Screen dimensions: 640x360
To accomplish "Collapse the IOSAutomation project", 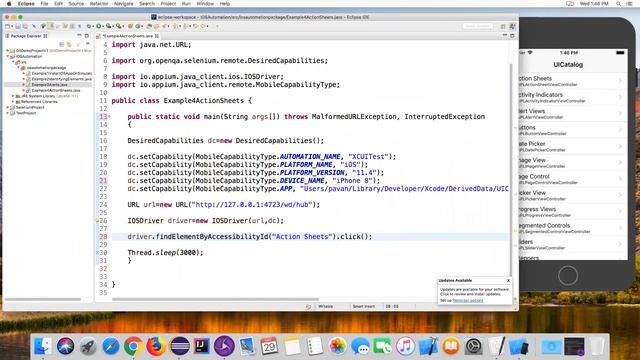I will 8,56.
